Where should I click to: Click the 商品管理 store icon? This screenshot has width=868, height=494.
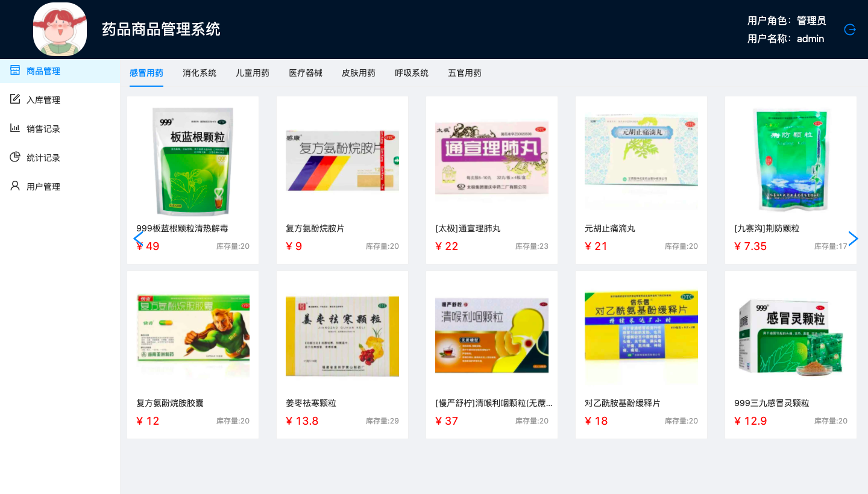click(15, 70)
